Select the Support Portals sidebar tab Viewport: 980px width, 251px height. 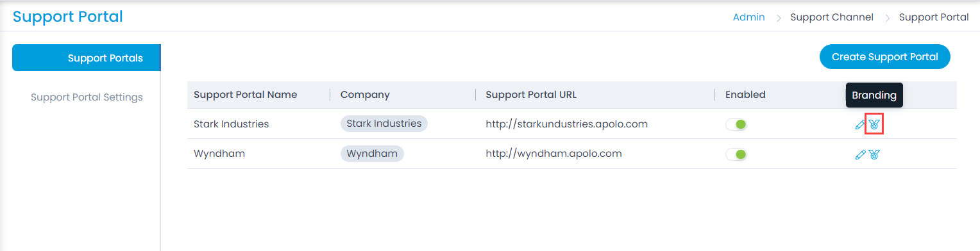86,58
